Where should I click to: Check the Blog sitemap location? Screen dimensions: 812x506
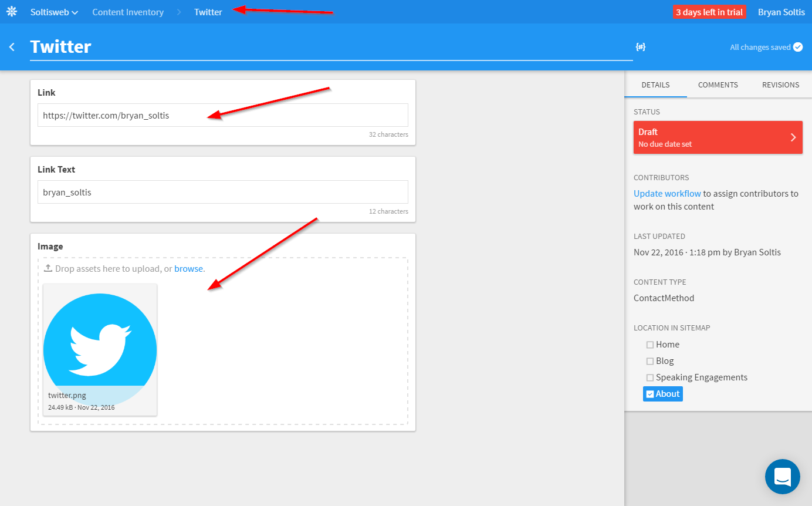650,361
